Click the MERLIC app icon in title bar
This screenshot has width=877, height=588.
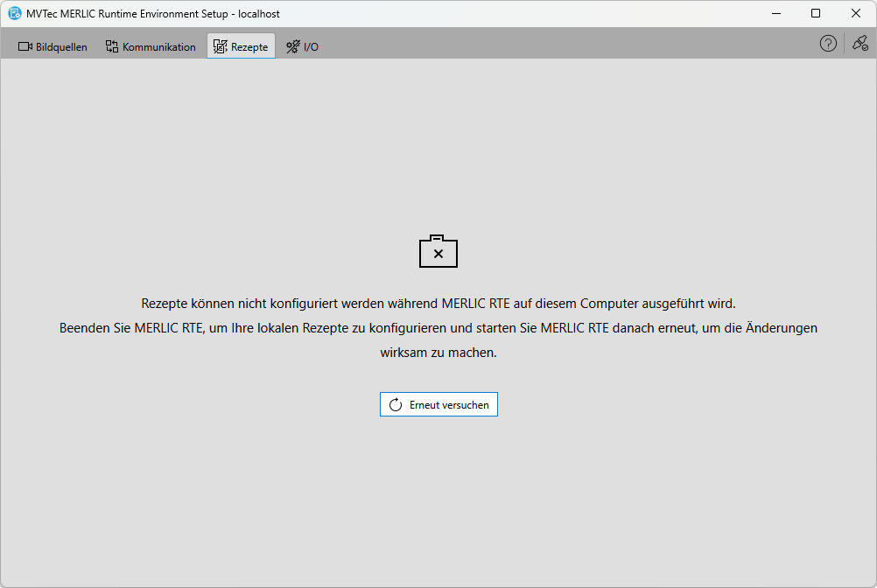pyautogui.click(x=15, y=13)
